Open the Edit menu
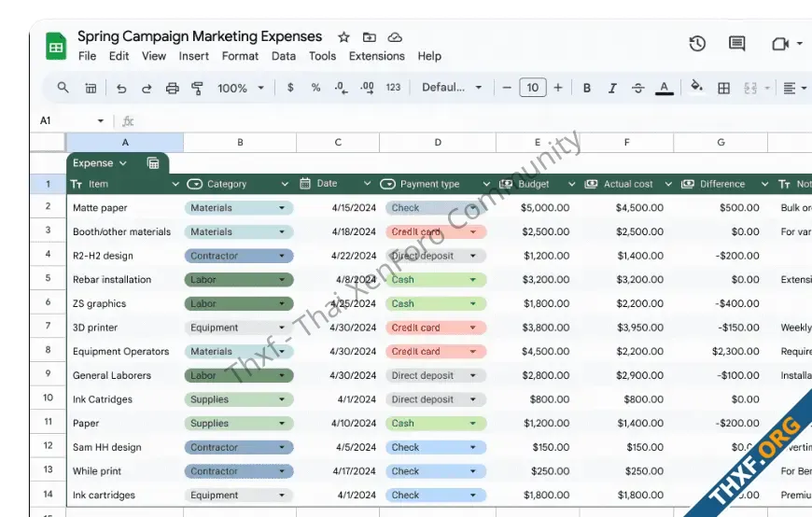 [x=119, y=56]
